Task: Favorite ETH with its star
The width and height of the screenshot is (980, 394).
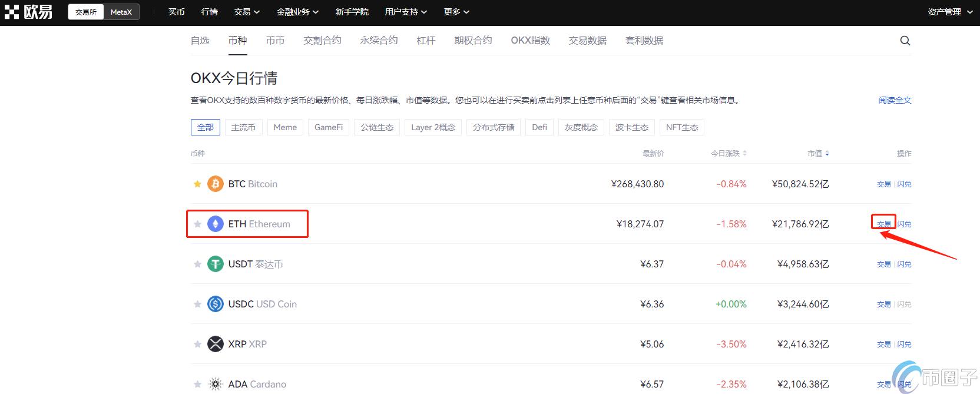Action: [x=197, y=224]
